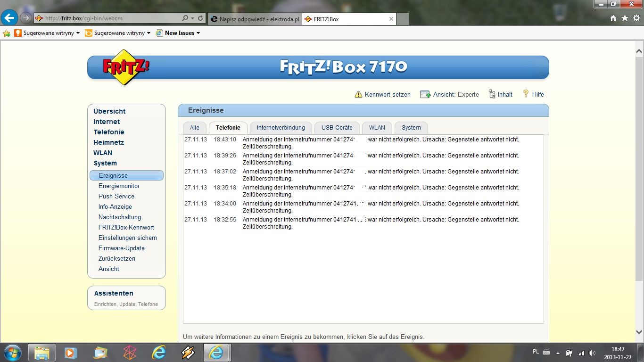Expand the New Issues dropdown arrow

[198, 33]
